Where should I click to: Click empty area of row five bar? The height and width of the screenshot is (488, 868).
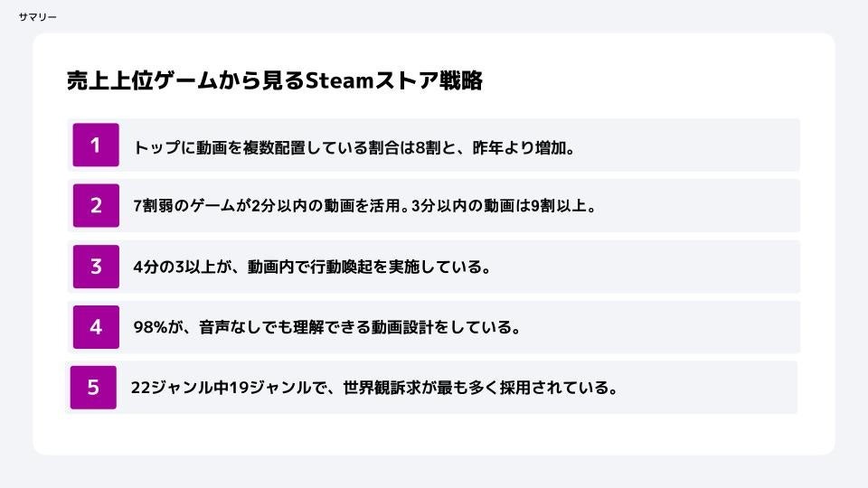tap(709, 388)
